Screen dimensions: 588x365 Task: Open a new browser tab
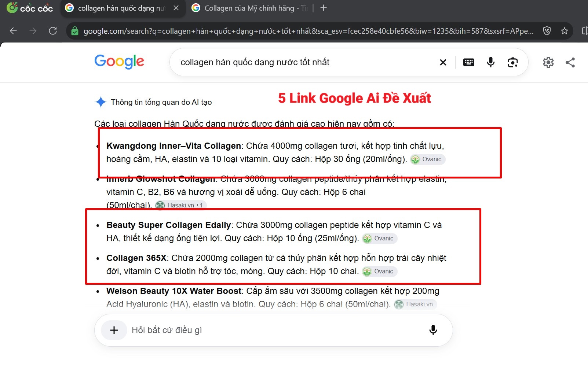(x=324, y=8)
